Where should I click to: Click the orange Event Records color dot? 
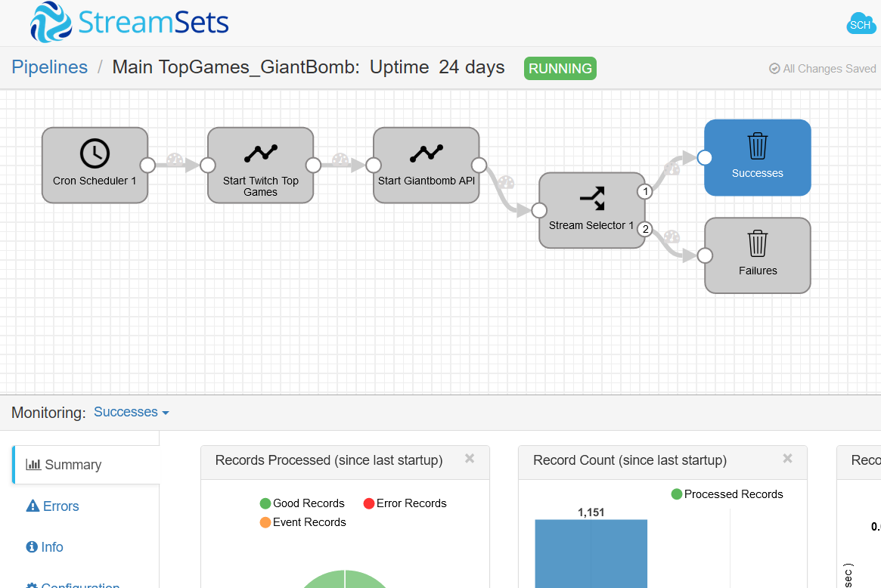[x=265, y=522]
